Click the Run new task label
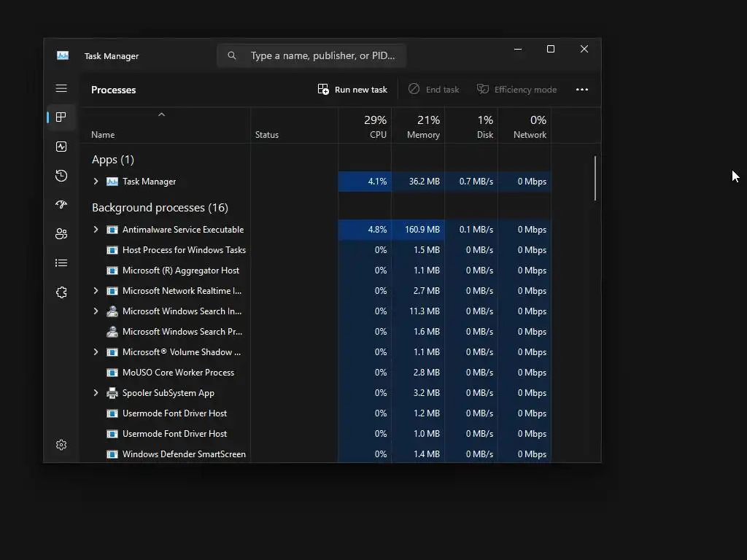Screen dimensions: 747x560 point(360,90)
